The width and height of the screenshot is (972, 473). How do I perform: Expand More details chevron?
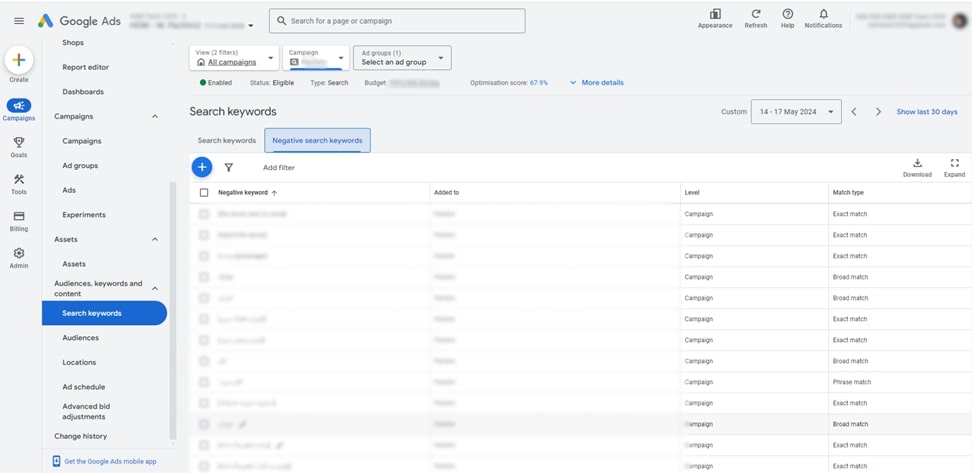[573, 82]
